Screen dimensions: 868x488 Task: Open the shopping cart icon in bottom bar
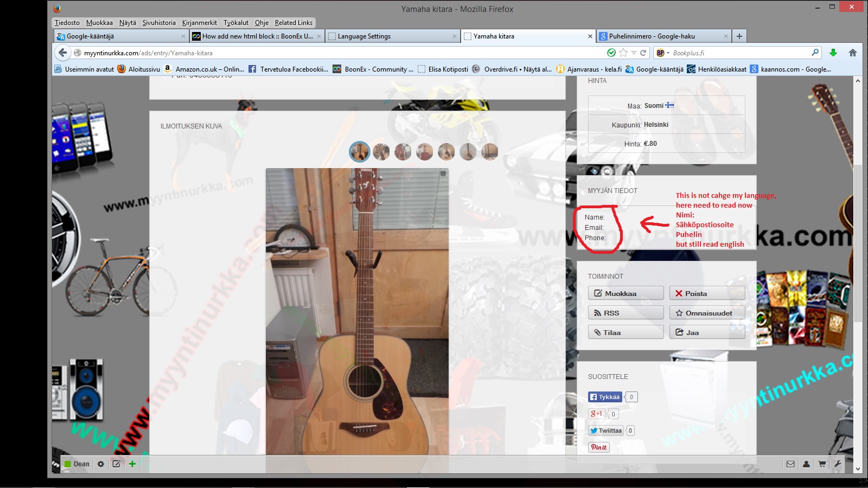822,464
